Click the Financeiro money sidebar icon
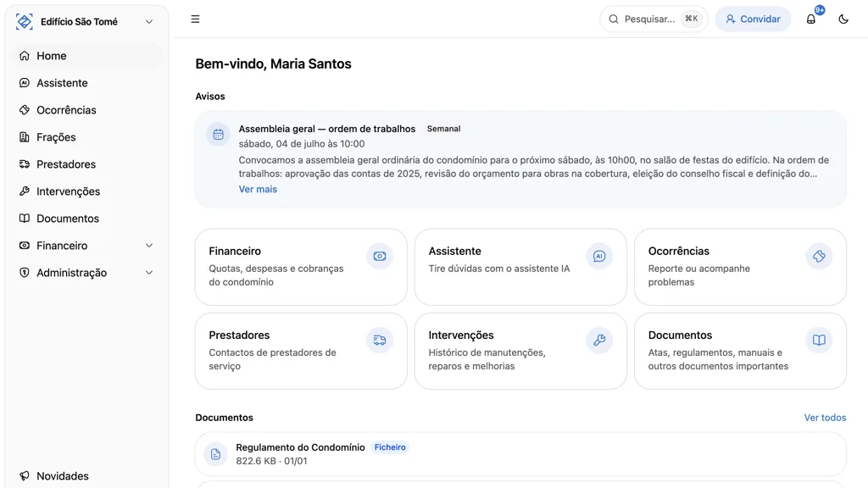 click(x=25, y=246)
